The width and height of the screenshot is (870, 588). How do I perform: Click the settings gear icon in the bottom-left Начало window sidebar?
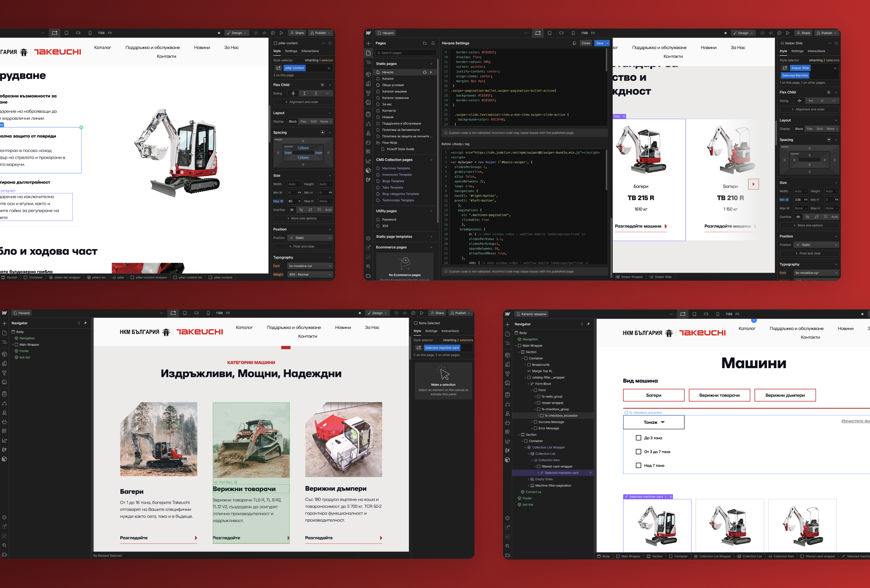4,517
